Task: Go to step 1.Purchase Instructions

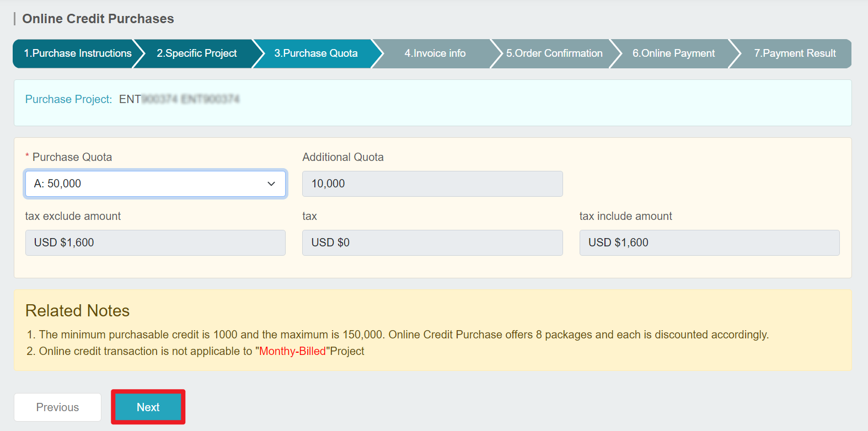Action: 78,53
